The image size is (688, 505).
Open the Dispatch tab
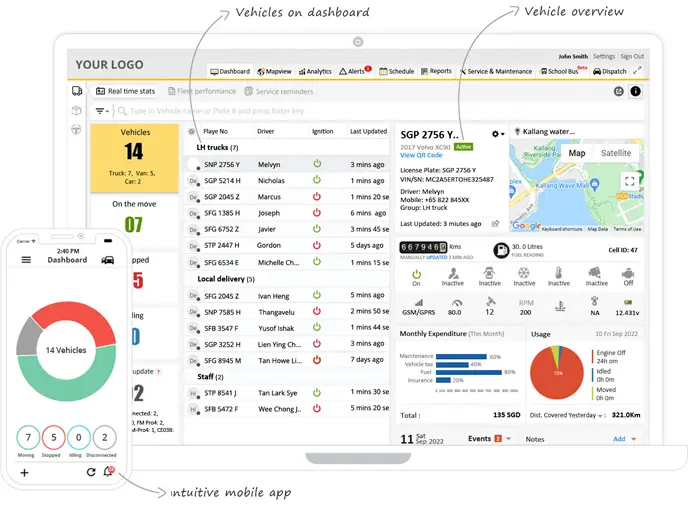point(609,71)
